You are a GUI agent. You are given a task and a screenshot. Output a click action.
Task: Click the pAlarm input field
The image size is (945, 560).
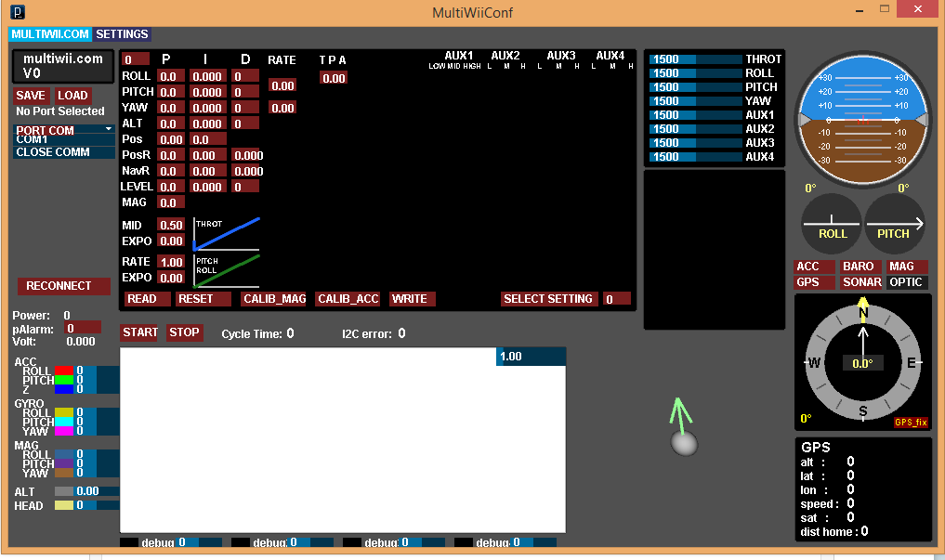pos(84,327)
